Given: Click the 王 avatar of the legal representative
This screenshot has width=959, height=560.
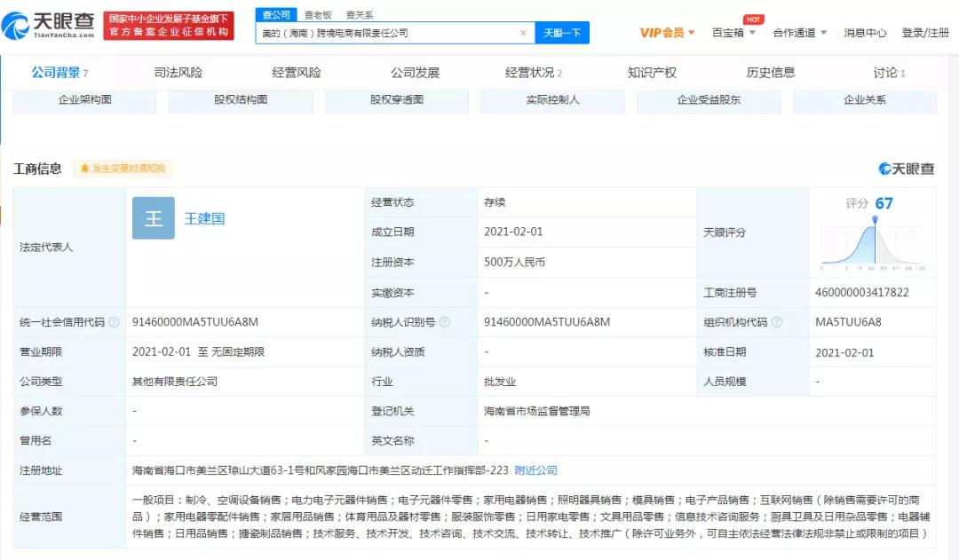Looking at the screenshot, I should (x=153, y=217).
